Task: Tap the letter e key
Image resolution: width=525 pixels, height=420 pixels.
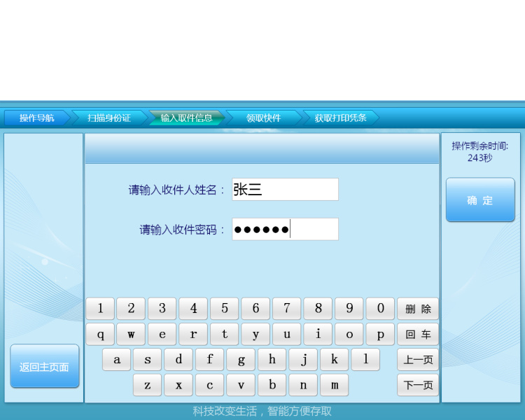Action: coord(162,335)
